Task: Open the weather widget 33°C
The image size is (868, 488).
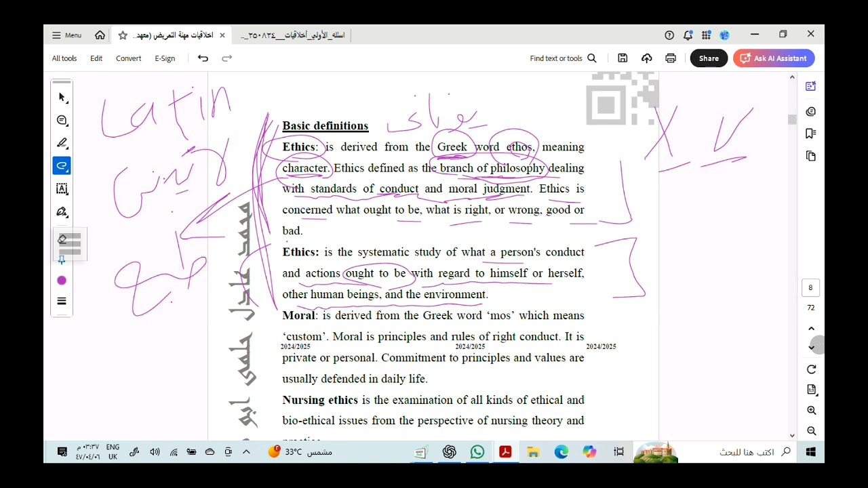Action: tap(300, 452)
